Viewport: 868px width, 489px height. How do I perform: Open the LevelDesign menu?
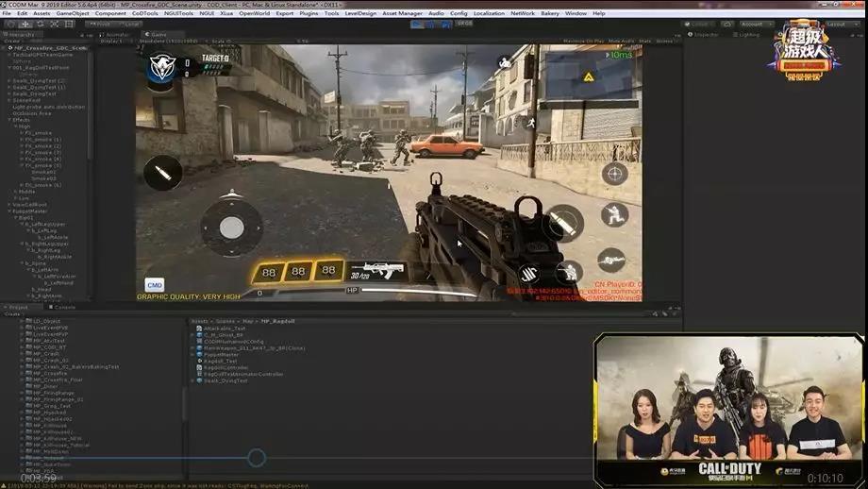click(360, 13)
